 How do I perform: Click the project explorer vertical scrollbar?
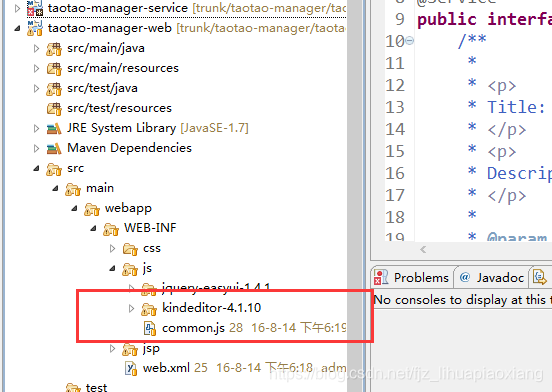pyautogui.click(x=355, y=196)
